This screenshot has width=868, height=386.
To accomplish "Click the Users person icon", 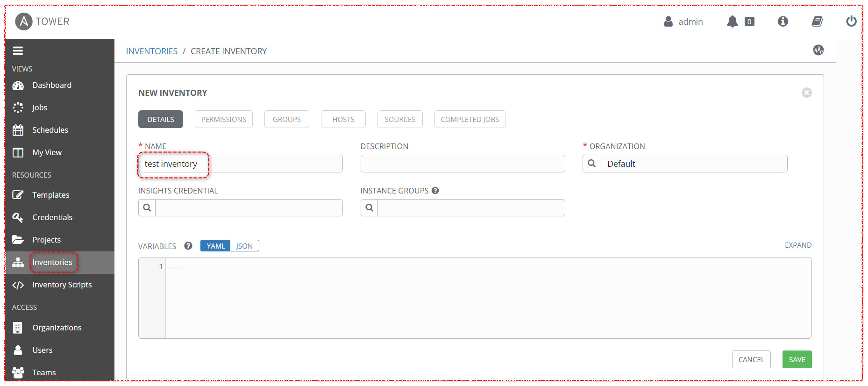I will tap(18, 350).
